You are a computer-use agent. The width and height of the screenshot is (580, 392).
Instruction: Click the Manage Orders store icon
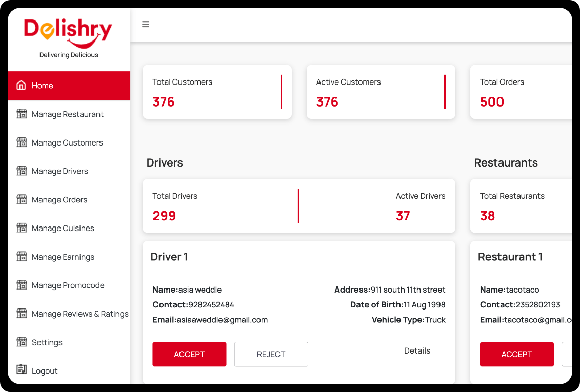coord(22,199)
